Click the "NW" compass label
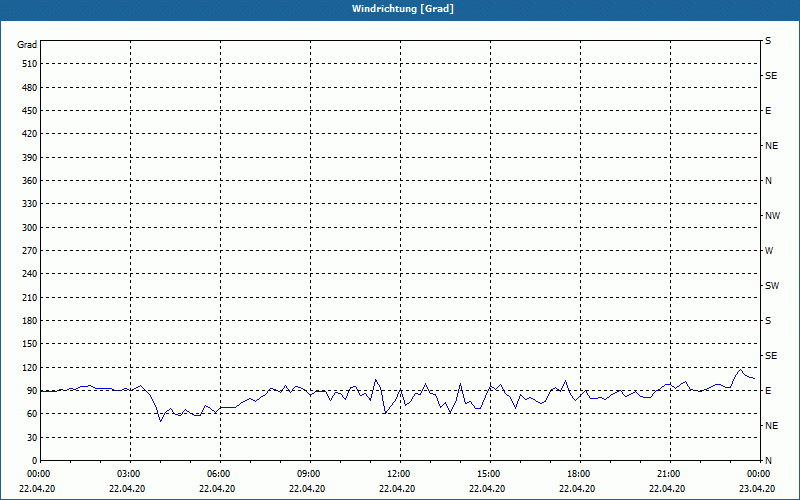 (x=772, y=216)
